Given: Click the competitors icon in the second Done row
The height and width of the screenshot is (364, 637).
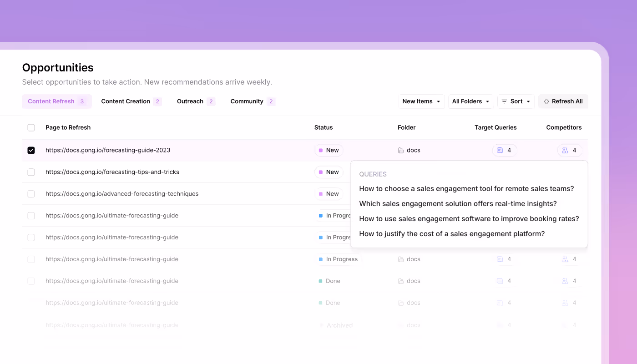Looking at the screenshot, I should click(x=565, y=303).
